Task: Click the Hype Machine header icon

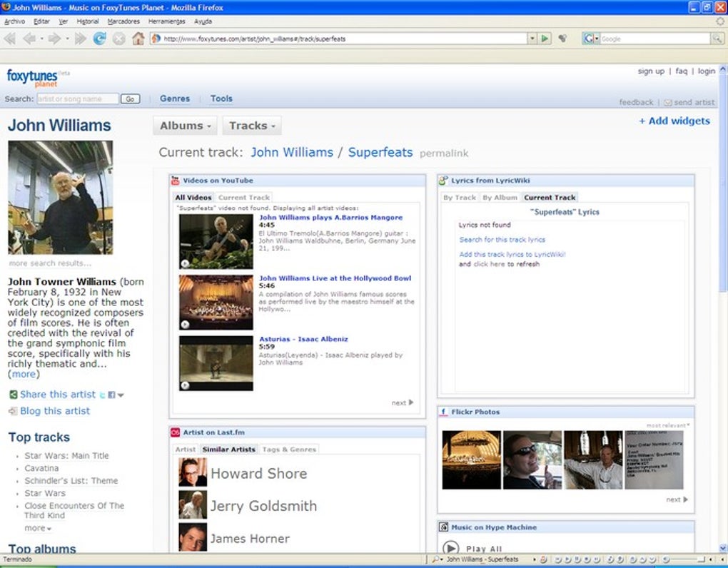Action: [443, 527]
